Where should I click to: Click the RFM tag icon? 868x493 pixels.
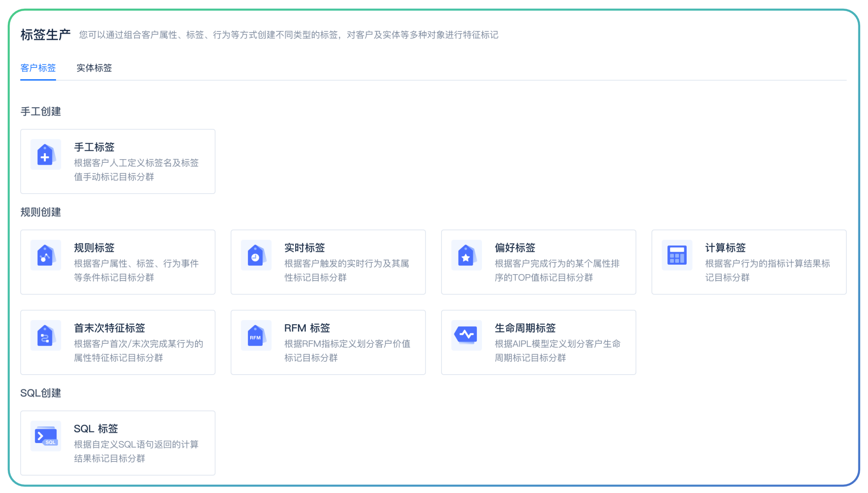256,336
